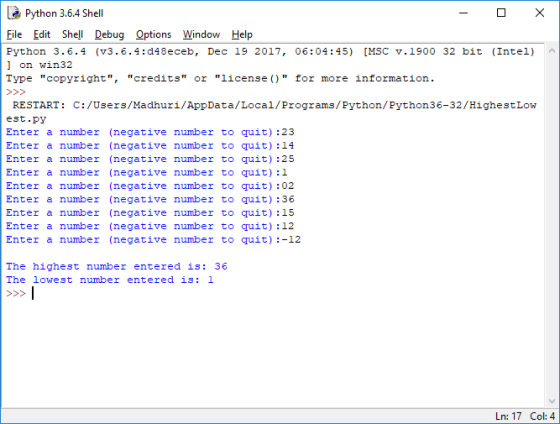This screenshot has height=424, width=560.
Task: Click the 'Type "copyright"' information line
Action: point(220,79)
